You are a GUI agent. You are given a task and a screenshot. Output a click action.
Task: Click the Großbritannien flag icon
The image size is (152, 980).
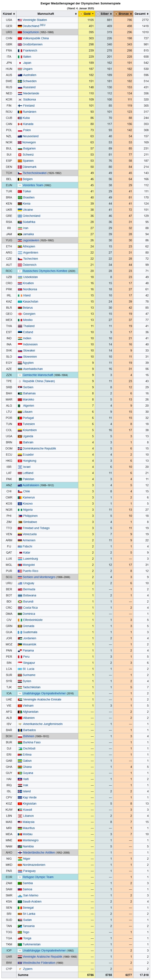coord(20,45)
